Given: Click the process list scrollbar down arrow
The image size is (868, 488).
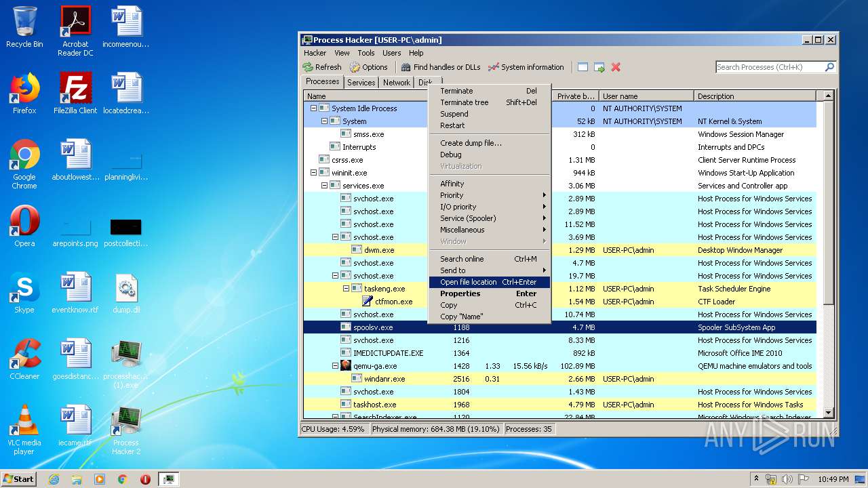Looking at the screenshot, I should [828, 413].
